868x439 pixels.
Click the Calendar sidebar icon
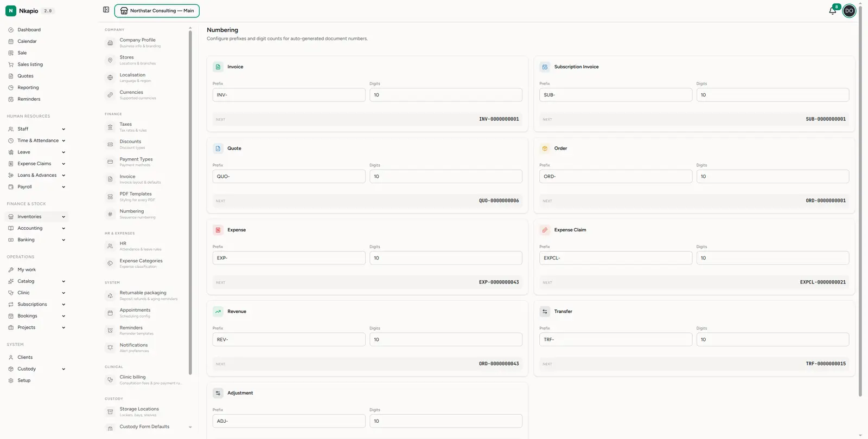click(x=11, y=41)
